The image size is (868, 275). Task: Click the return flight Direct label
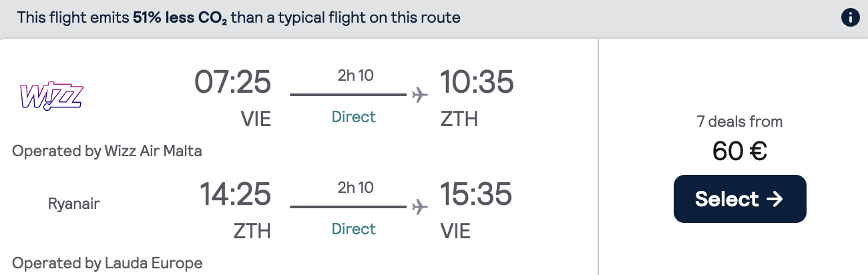[x=354, y=229]
